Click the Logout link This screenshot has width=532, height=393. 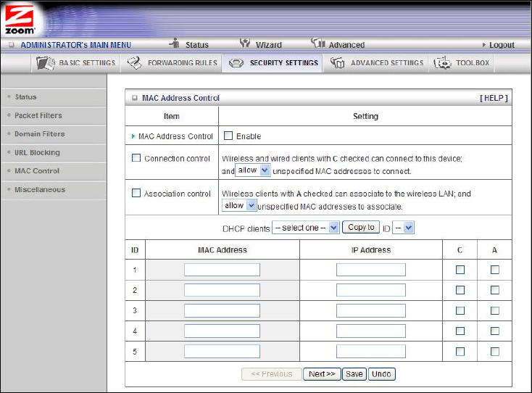[502, 45]
